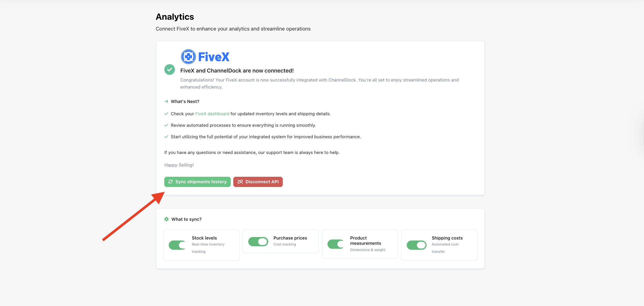Image resolution: width=644 pixels, height=306 pixels.
Task: Click the broken-link icon on Disconnect API
Action: [x=240, y=182]
